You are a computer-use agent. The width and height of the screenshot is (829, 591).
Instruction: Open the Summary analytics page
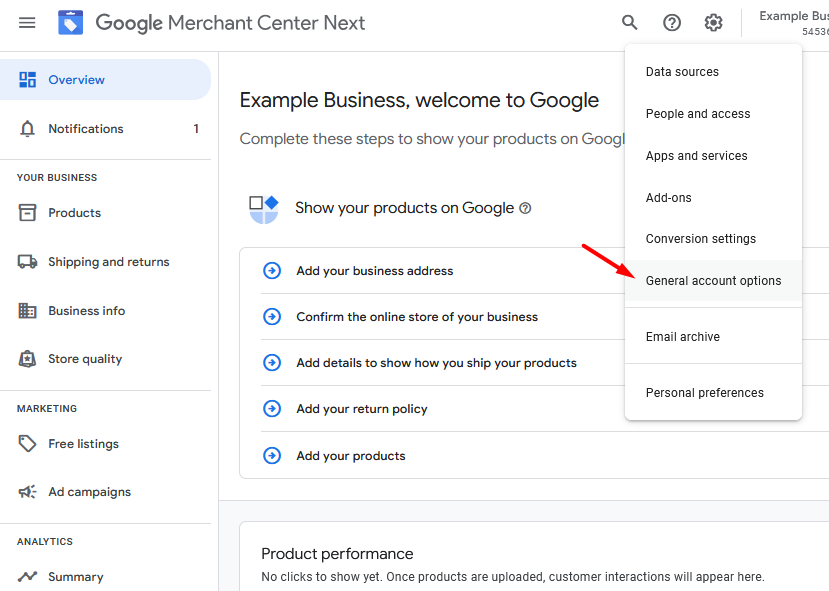(105, 576)
